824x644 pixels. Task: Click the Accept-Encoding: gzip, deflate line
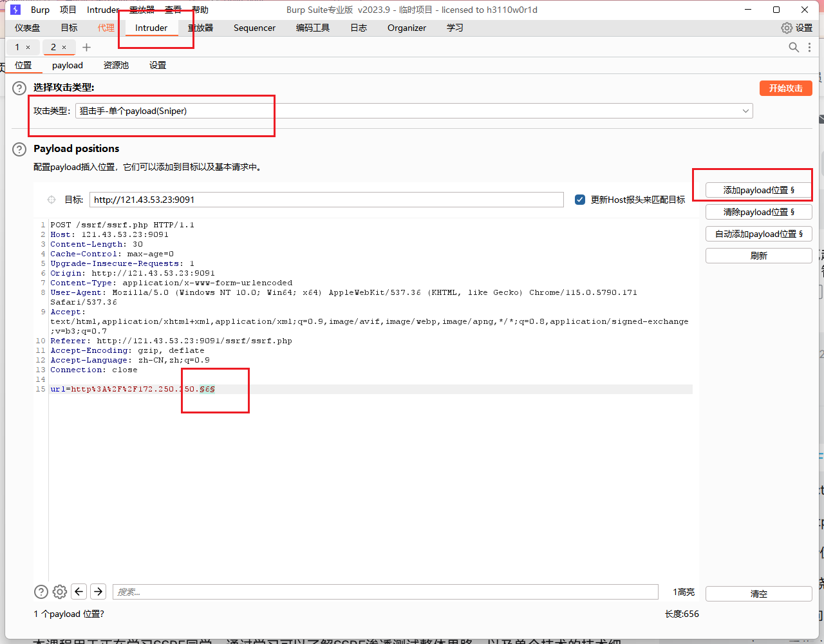pos(127,350)
